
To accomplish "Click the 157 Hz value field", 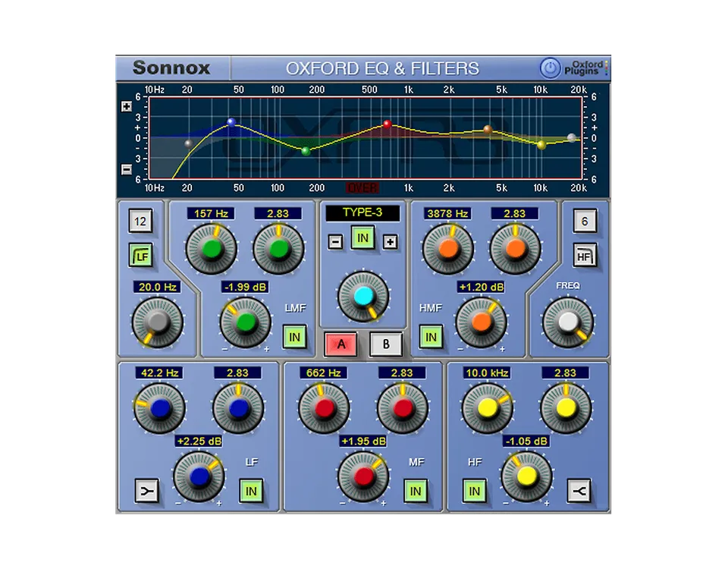I will pyautogui.click(x=212, y=214).
